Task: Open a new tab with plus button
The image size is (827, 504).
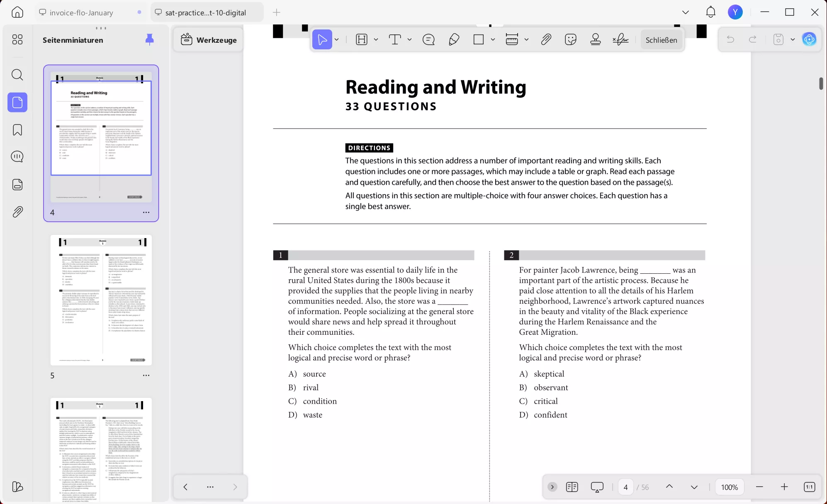Action: 277,12
